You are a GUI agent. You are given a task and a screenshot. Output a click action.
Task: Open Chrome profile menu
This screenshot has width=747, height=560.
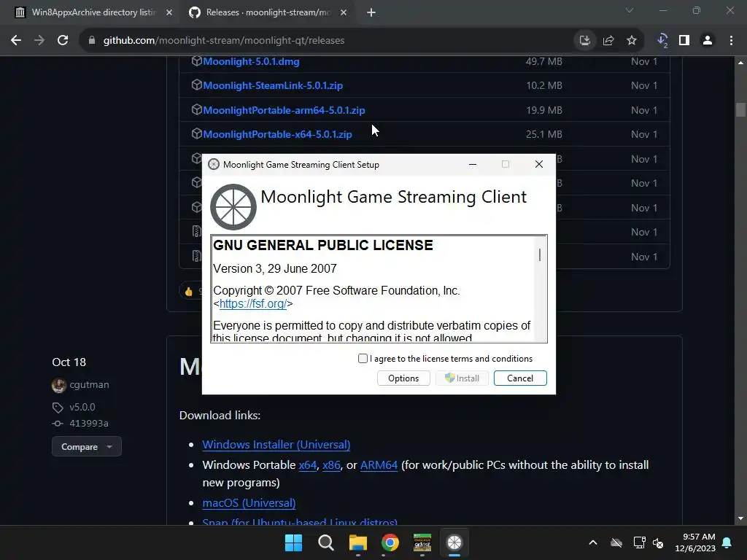click(x=708, y=41)
